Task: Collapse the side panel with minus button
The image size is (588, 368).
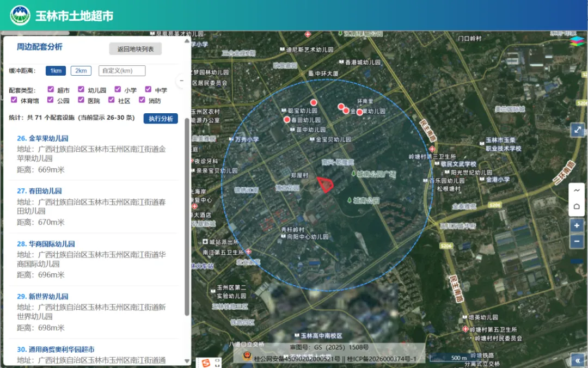Action: click(182, 81)
